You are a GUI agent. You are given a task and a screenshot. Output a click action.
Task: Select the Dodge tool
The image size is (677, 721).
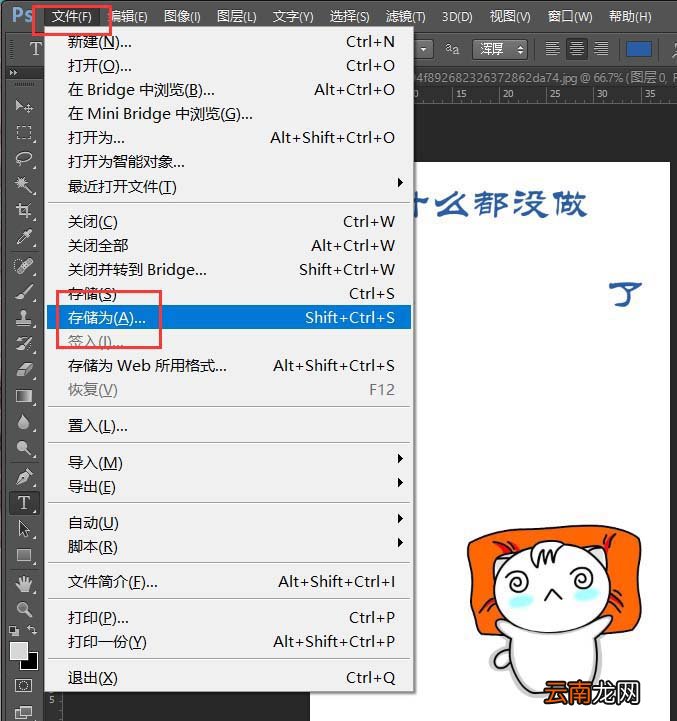pyautogui.click(x=23, y=448)
